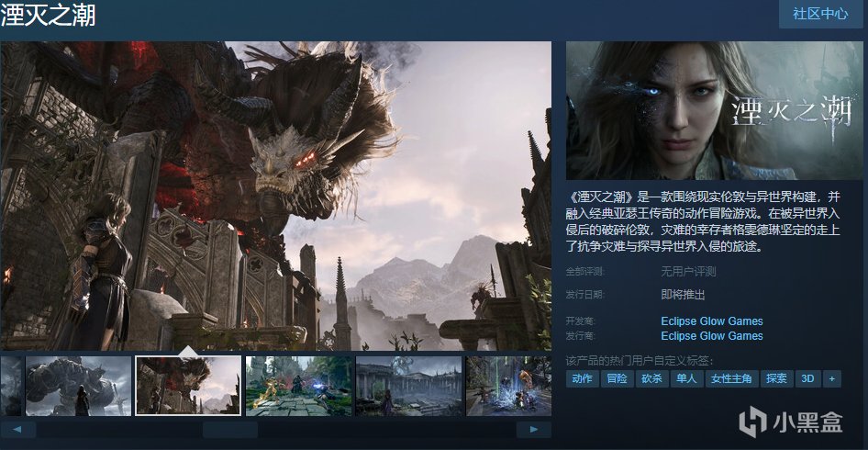Click the 发行商 label
The height and width of the screenshot is (450, 868).
click(580, 336)
